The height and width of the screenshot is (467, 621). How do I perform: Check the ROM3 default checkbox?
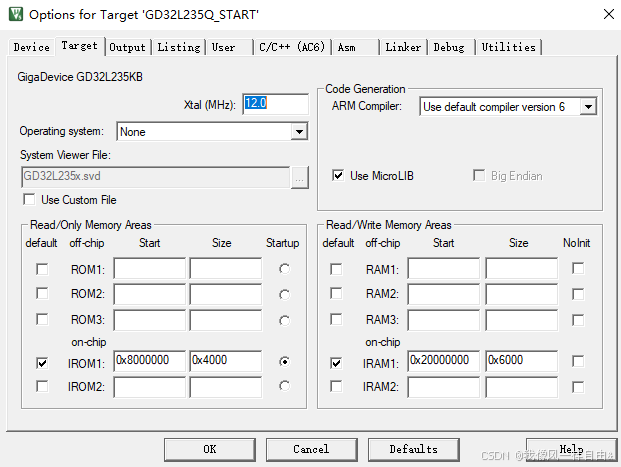[42, 319]
